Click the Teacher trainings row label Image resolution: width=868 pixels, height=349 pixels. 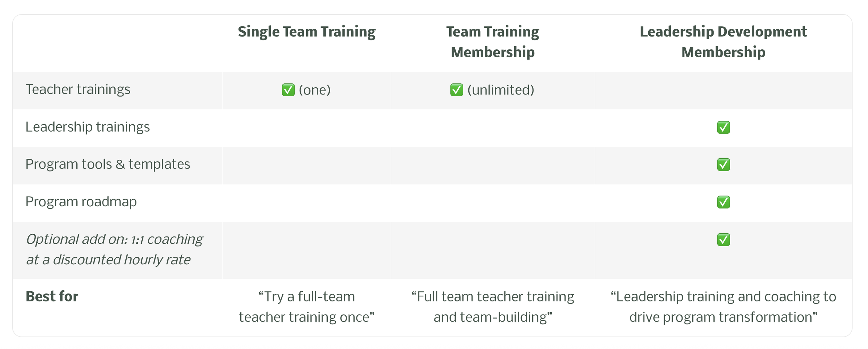point(78,90)
